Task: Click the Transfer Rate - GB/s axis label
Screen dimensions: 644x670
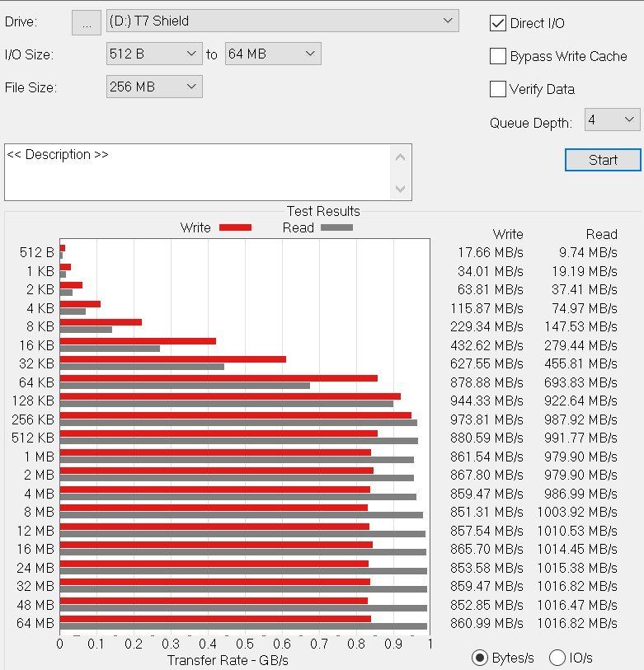Action: (x=228, y=660)
